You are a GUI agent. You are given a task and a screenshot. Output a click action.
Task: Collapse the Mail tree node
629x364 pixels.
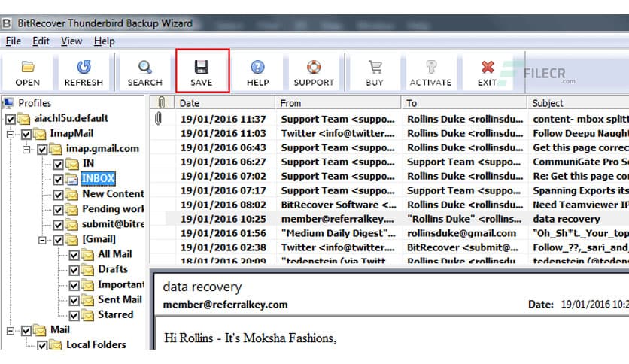point(11,331)
